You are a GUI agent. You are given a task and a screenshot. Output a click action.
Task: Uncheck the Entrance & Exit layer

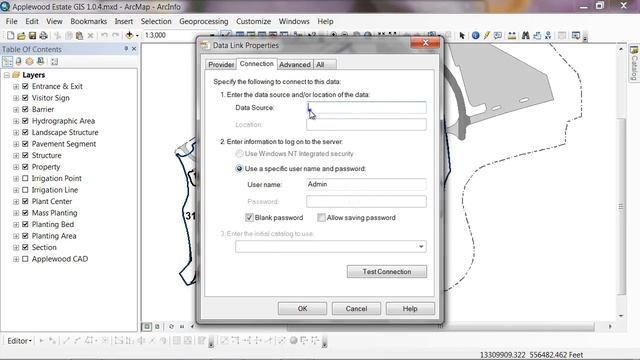[25, 86]
